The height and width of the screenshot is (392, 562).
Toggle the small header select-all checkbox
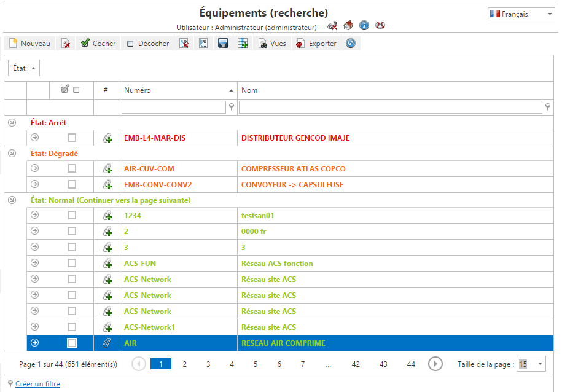(76, 90)
